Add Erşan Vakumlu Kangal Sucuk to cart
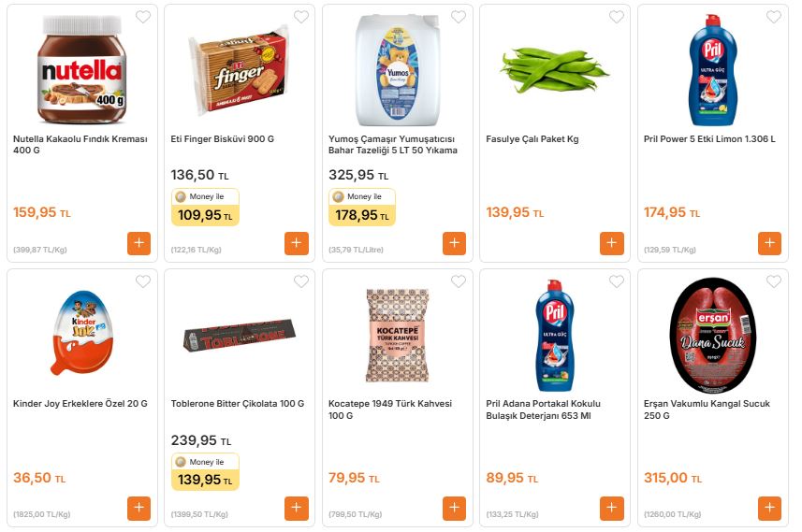802x532 pixels. coord(769,508)
